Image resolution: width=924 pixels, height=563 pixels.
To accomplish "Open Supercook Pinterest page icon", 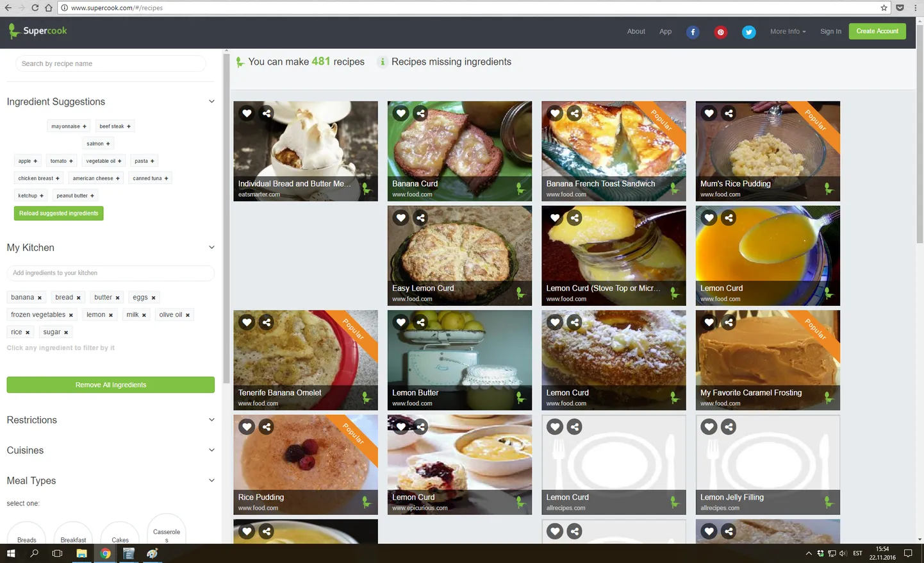I will (x=721, y=32).
